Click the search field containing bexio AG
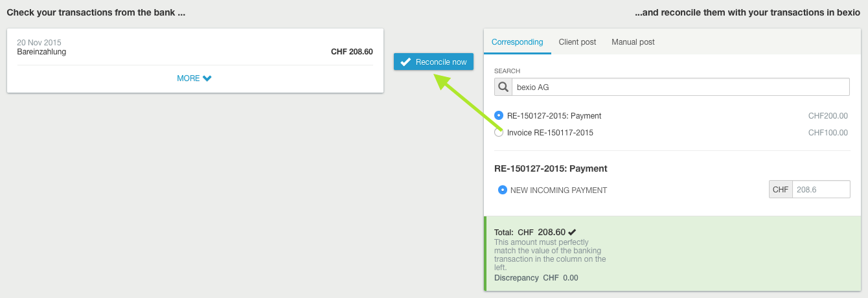Image resolution: width=868 pixels, height=298 pixels. 680,87
